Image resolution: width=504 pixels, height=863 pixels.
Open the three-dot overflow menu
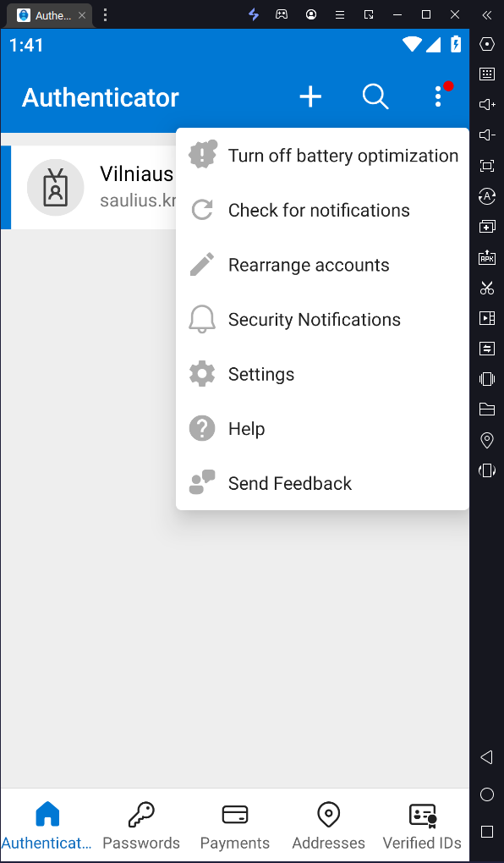click(439, 96)
